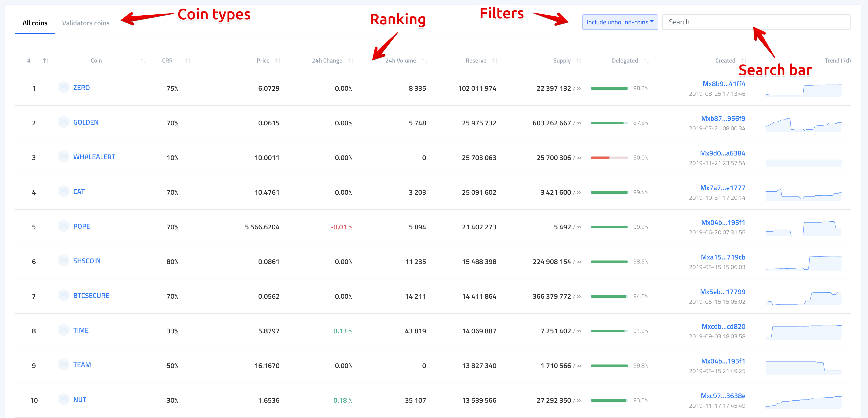Viewport: 868px width, 418px height.
Task: Click the WHALEALERT coin logo icon
Action: [x=63, y=157]
